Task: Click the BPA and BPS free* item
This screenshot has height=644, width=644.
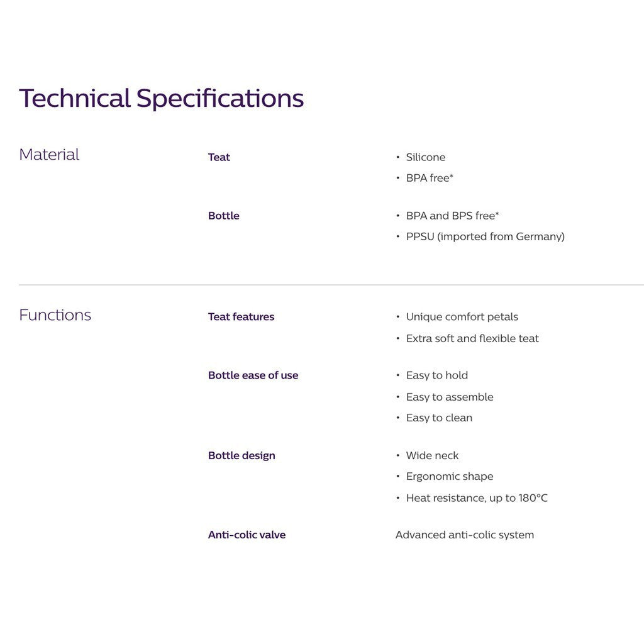Action: click(452, 216)
